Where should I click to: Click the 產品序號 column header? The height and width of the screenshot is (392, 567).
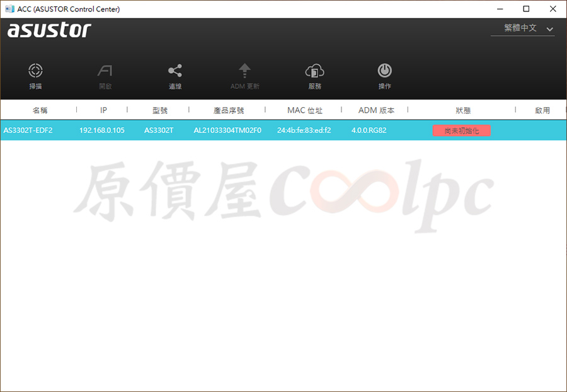coord(229,110)
